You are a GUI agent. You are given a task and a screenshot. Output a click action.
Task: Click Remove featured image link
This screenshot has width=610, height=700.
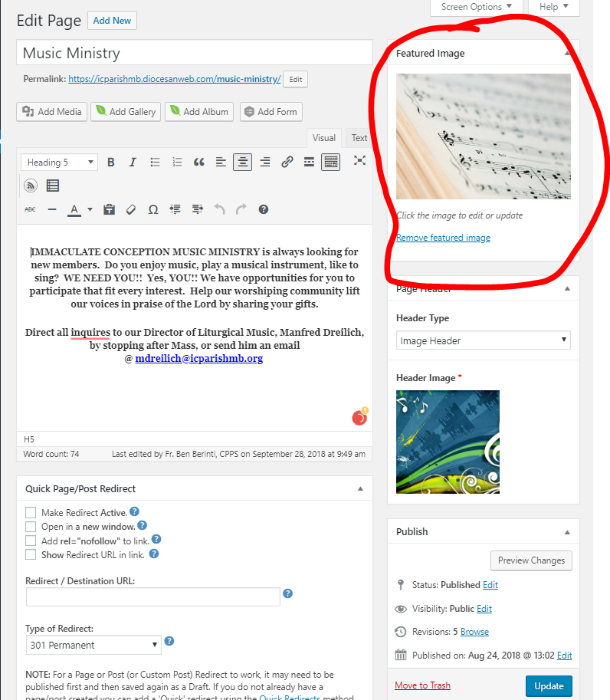[443, 238]
